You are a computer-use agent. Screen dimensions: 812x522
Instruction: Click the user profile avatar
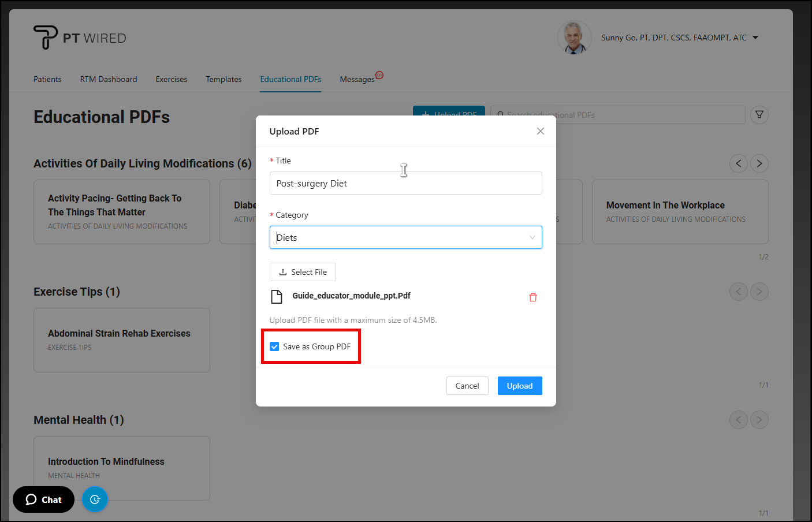(573, 38)
